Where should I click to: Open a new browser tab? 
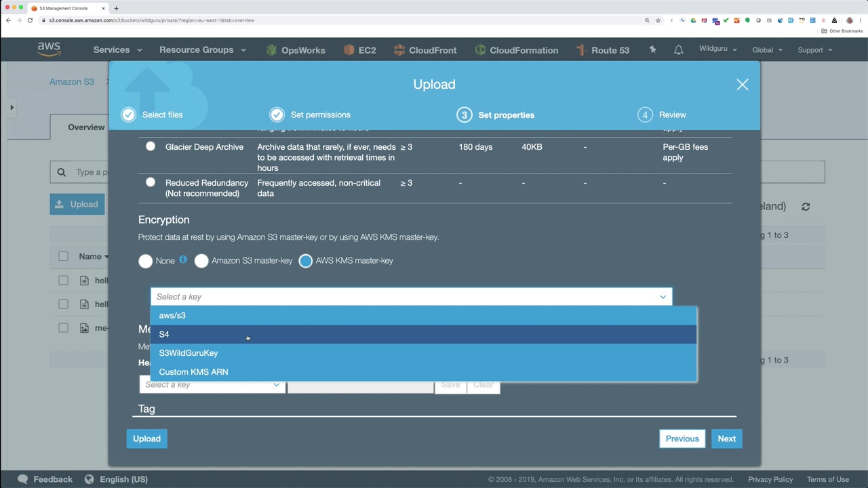tap(116, 8)
